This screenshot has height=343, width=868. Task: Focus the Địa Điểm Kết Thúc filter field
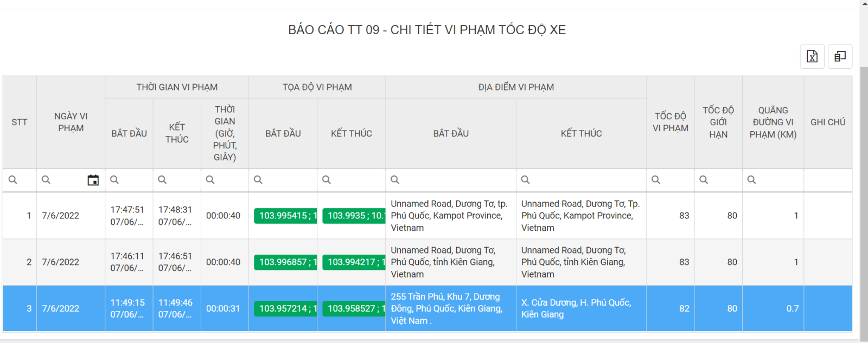point(586,180)
